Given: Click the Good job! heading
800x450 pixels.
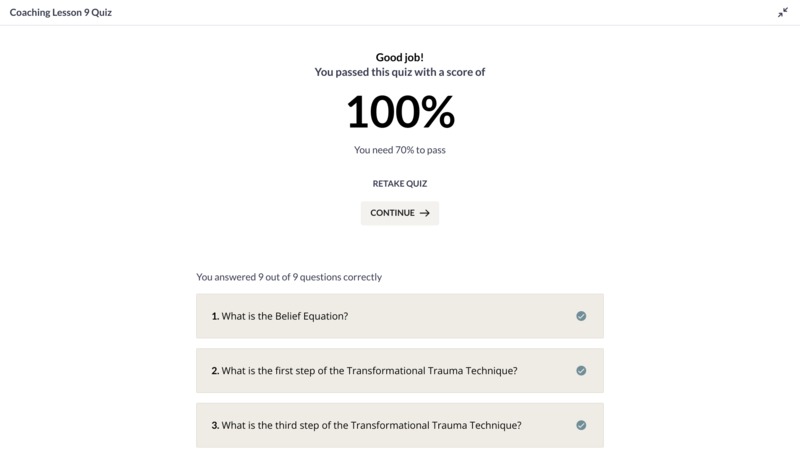Looking at the screenshot, I should coord(399,57).
